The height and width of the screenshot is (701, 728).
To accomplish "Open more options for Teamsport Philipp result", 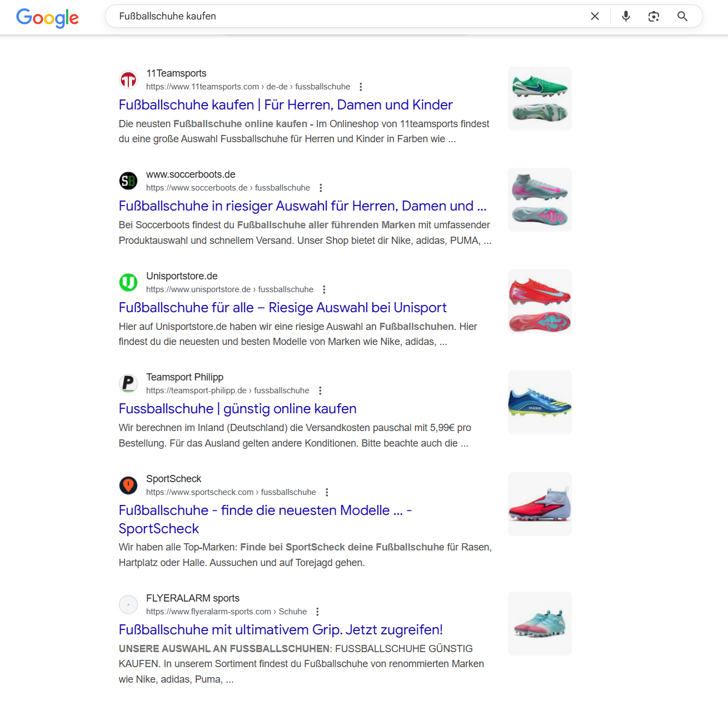I will (x=320, y=390).
